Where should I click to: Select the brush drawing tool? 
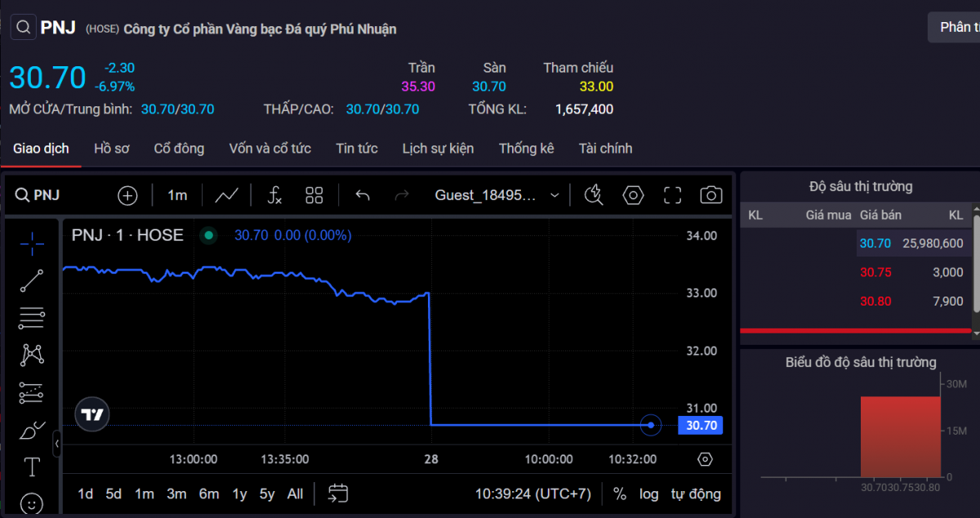(32, 430)
